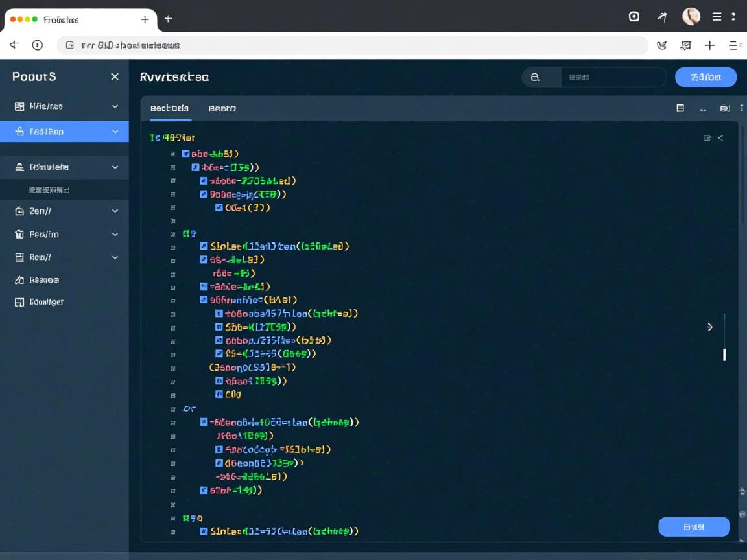This screenshot has height=560, width=747.
Task: Toggle checkbox beside first yellow SinLat line
Action: pyautogui.click(x=204, y=246)
